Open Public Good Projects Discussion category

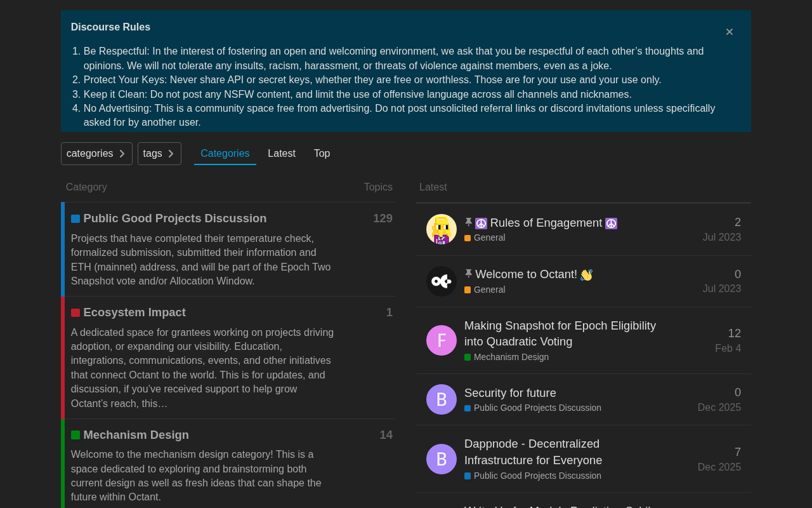point(174,218)
